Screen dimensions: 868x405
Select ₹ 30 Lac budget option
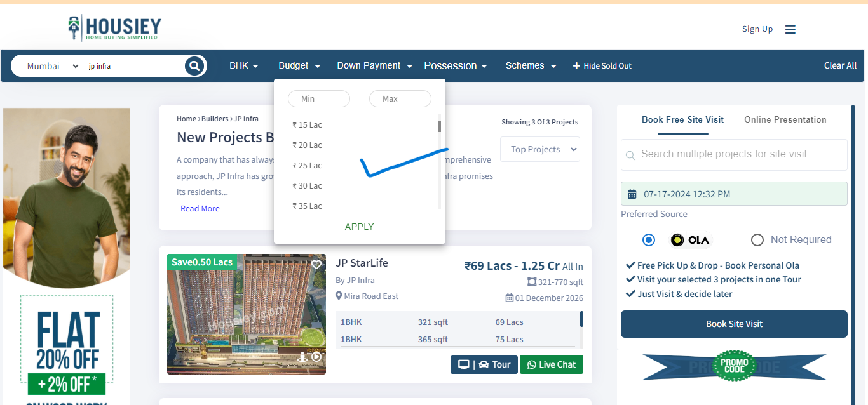pos(307,186)
